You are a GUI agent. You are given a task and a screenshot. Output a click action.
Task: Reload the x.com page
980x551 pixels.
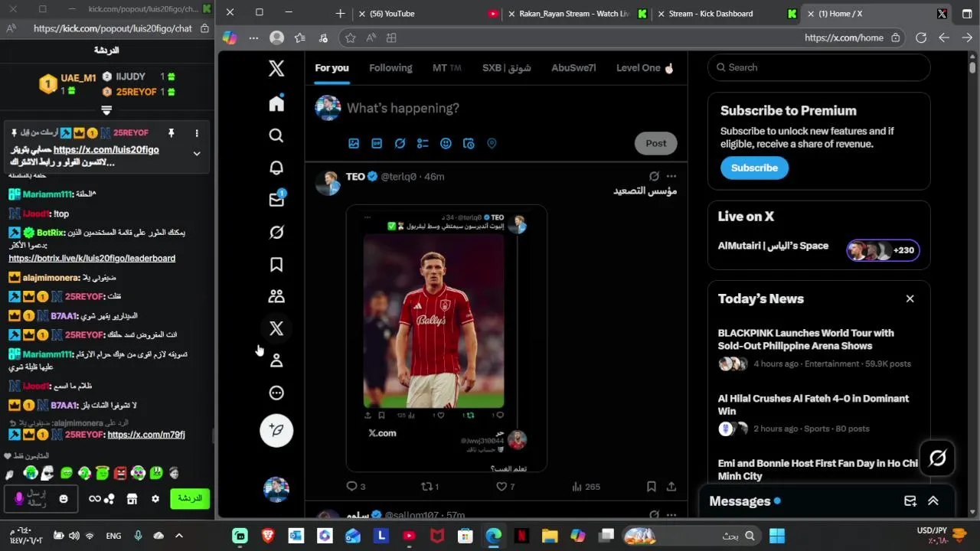921,37
